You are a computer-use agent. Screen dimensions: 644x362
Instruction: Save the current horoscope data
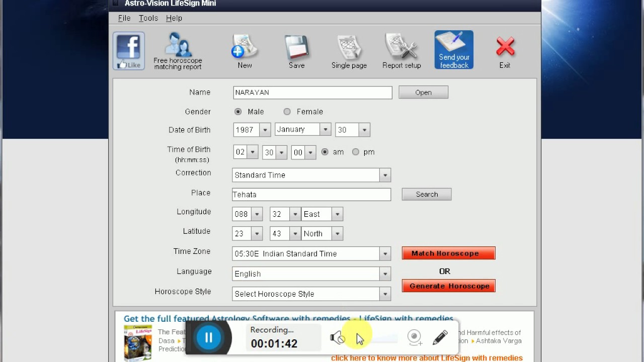tap(296, 51)
